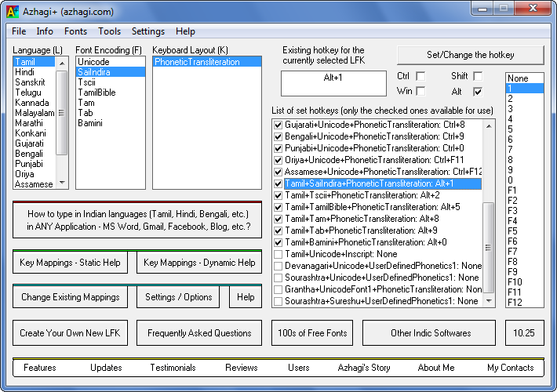557x392 pixels.
Task: Click the existing hotkey Alt+1 field
Action: tap(333, 83)
